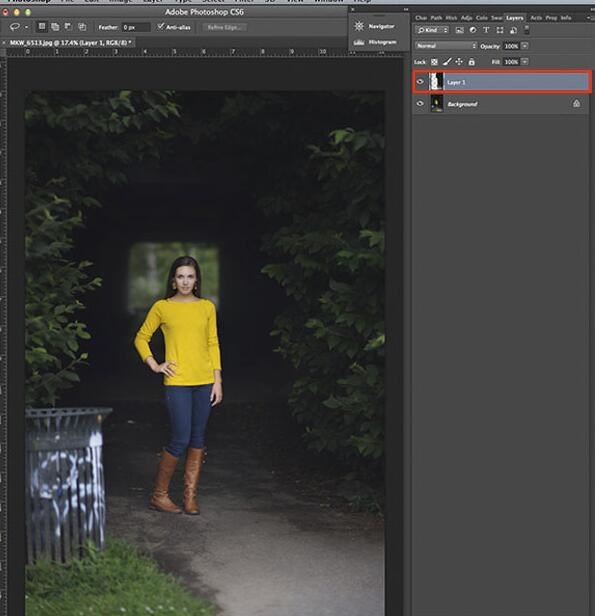The image size is (595, 616).
Task: Open the Normal blend mode dropdown
Action: tap(446, 46)
